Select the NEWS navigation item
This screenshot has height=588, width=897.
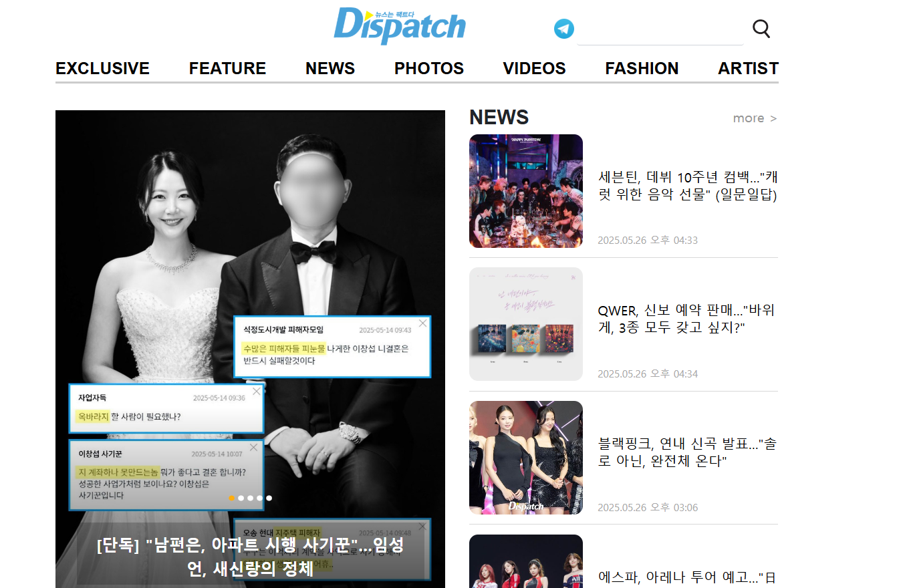pyautogui.click(x=330, y=68)
